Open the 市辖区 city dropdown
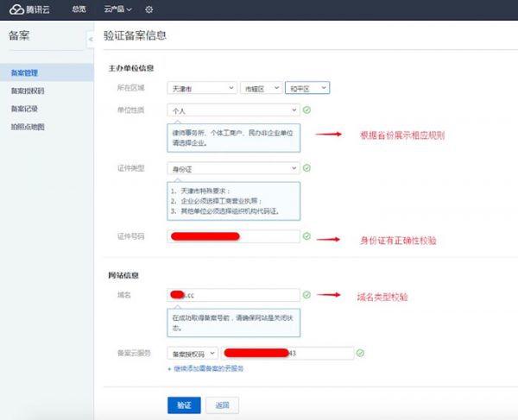Screen dimensions: 518x420 click(261, 88)
